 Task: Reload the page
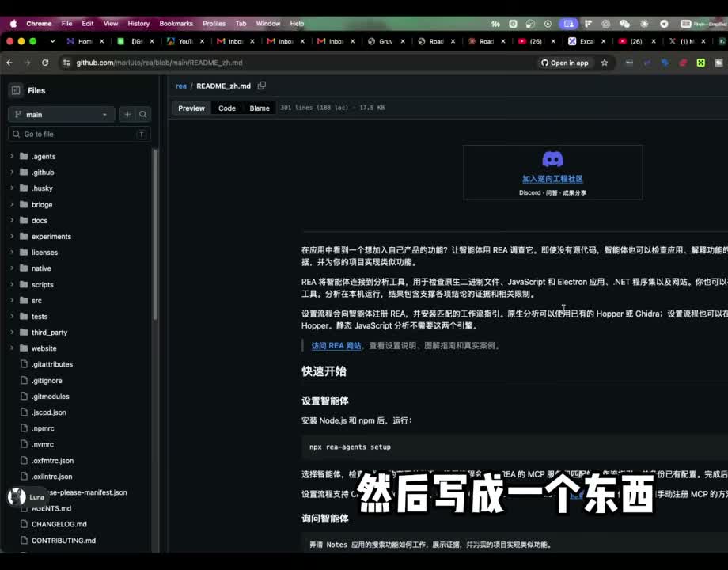point(45,63)
